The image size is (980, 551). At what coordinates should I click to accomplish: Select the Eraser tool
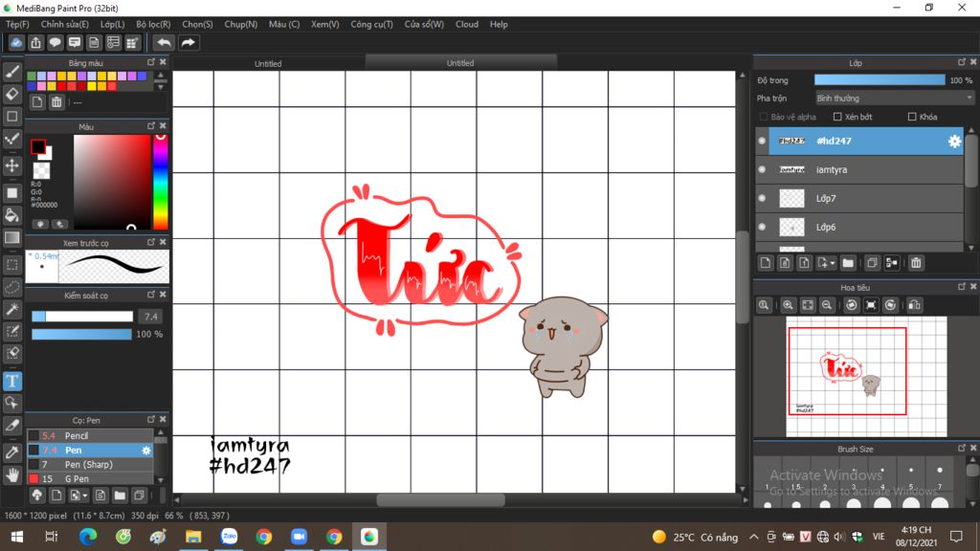point(11,95)
